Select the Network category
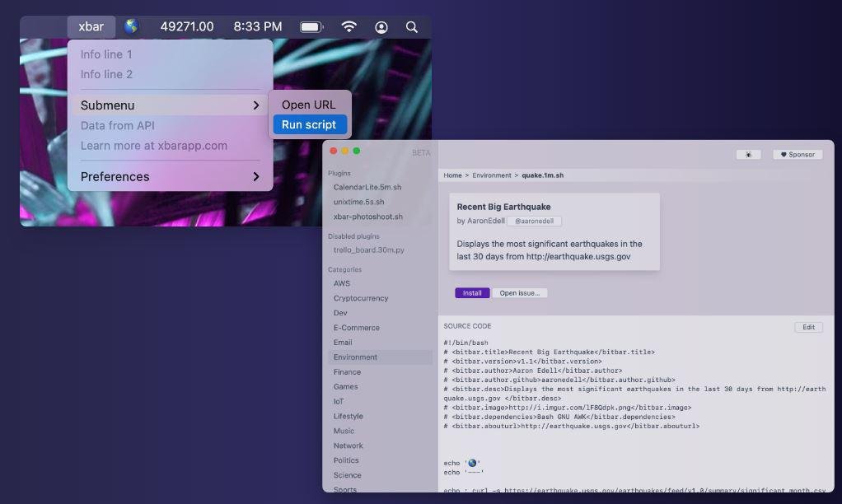Screen dimensions: 842x504 (x=348, y=446)
